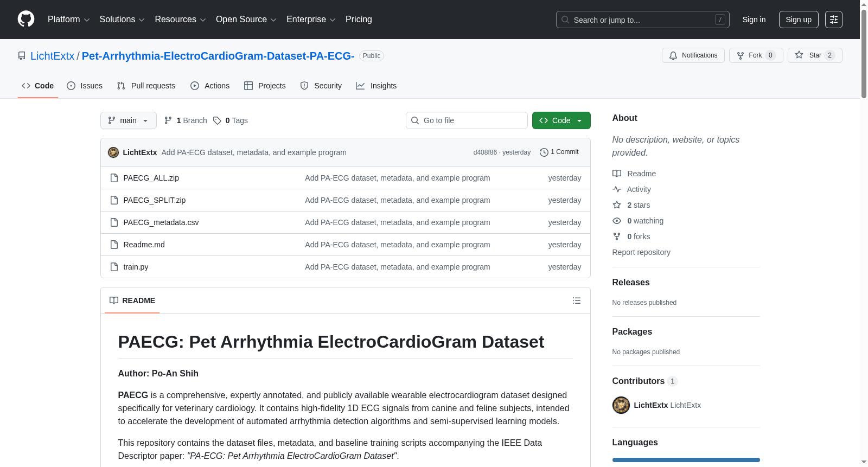The image size is (868, 467).
Task: Focus the Go to file input
Action: coord(467,120)
